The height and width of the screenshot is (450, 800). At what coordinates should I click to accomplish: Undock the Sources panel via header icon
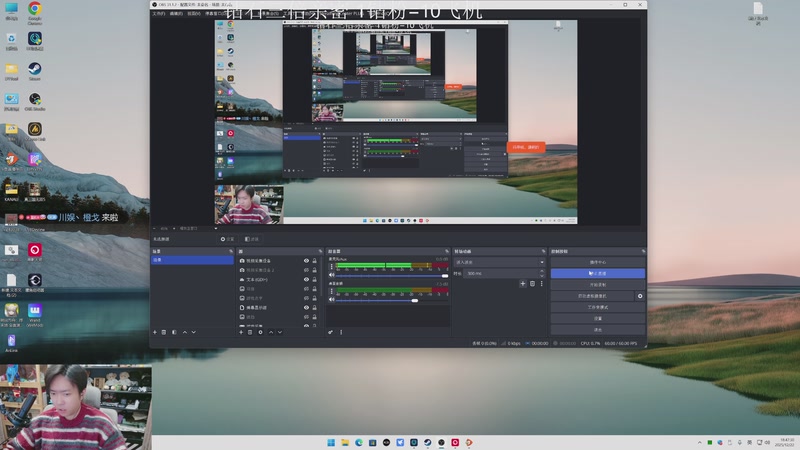tap(320, 252)
